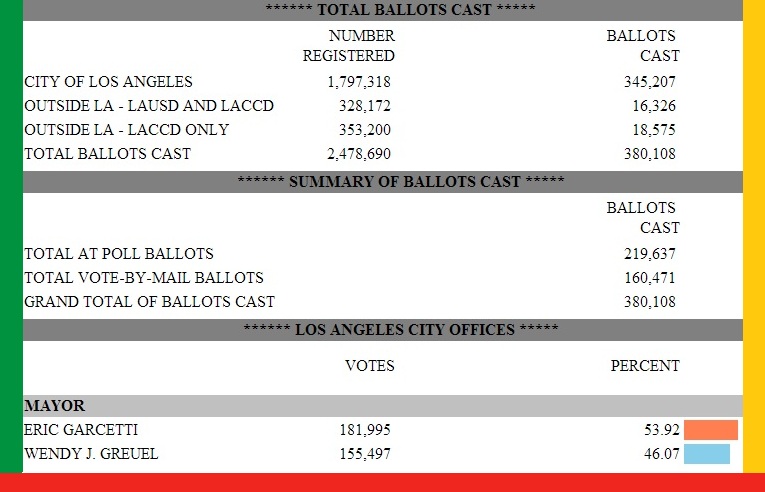Click the orange percent bar for Eric Garcetti
Viewport: 765px width, 492px height.
tap(710, 430)
